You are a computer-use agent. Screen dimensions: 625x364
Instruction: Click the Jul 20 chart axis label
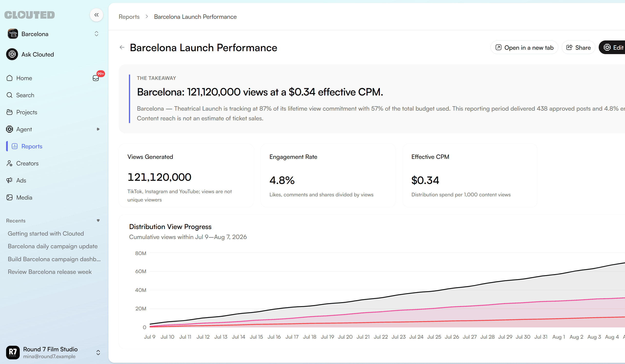point(345,337)
